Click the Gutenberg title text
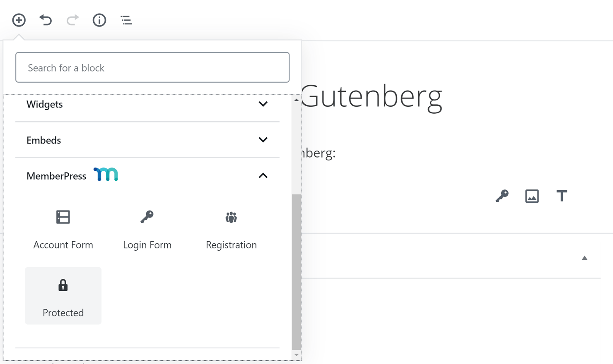The height and width of the screenshot is (364, 613). [x=372, y=97]
